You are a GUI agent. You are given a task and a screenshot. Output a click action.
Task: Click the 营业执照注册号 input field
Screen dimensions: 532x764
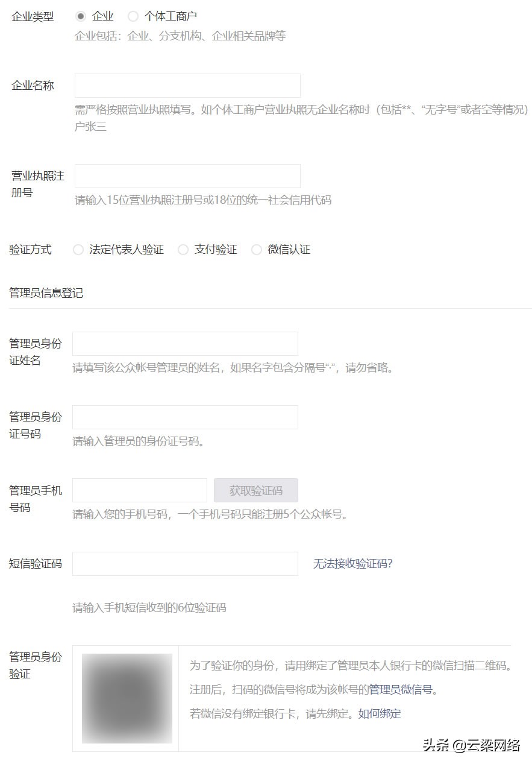[x=187, y=175]
